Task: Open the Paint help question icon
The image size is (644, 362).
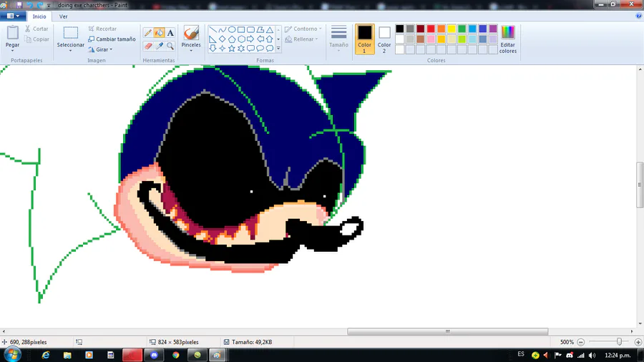Action: [639, 16]
